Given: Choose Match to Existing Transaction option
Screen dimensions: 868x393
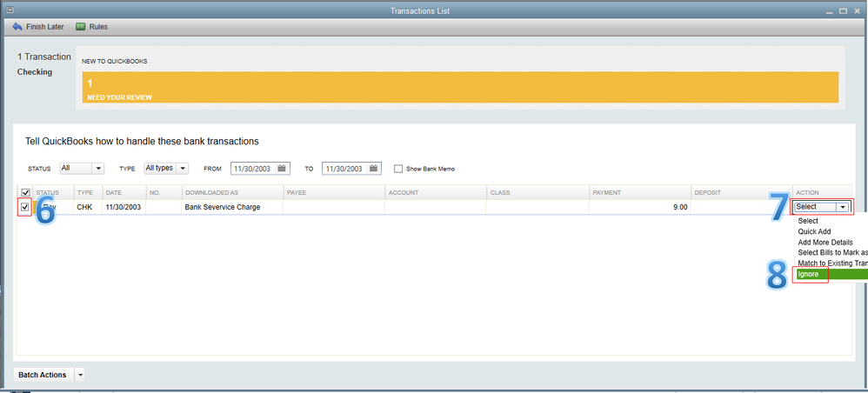Looking at the screenshot, I should 832,263.
